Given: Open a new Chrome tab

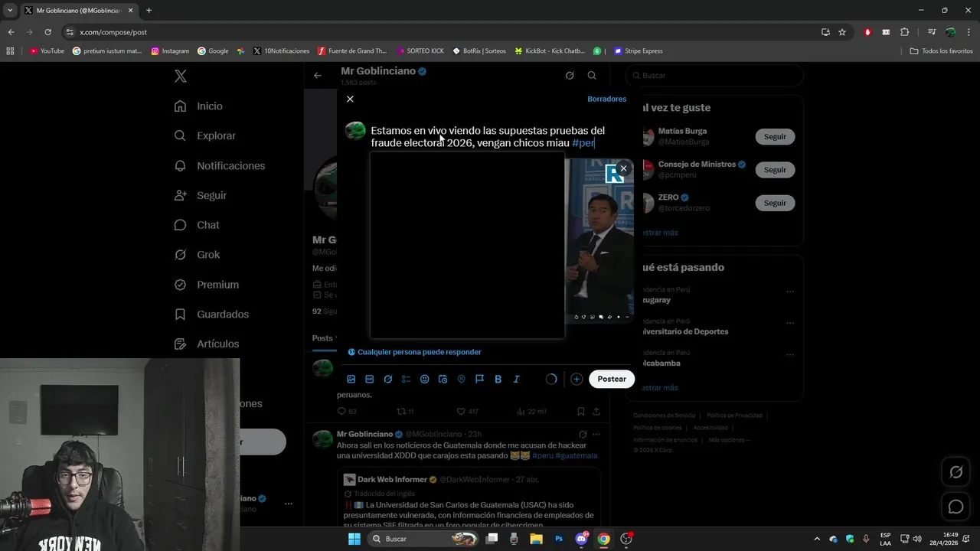Looking at the screenshot, I should (149, 11).
